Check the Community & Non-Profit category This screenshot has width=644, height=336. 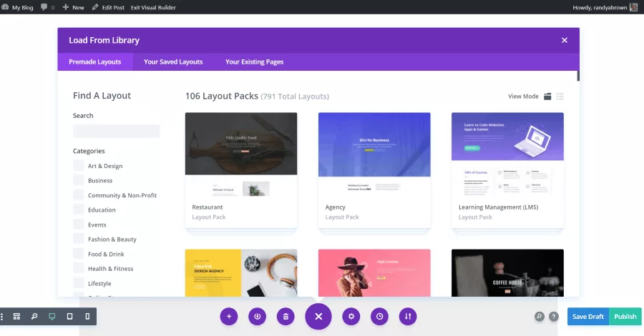tap(79, 195)
